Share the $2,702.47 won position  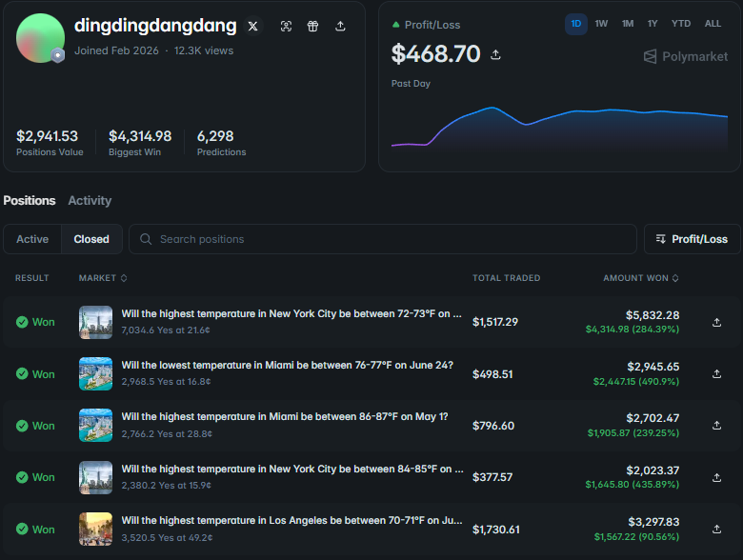717,426
